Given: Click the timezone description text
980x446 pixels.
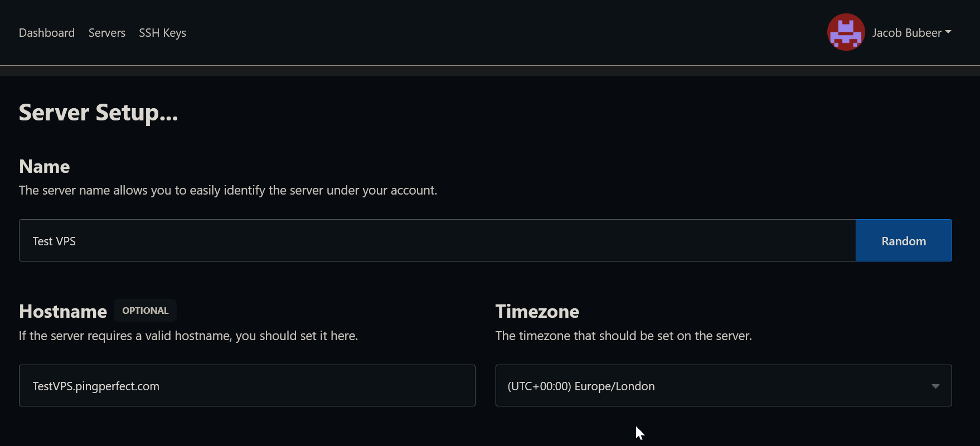Looking at the screenshot, I should (x=623, y=336).
